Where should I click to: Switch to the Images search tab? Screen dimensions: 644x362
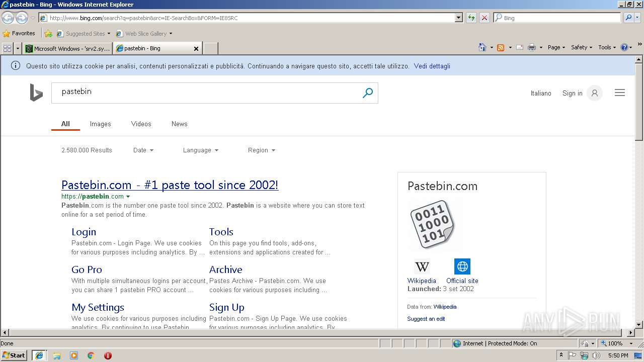[x=100, y=124]
